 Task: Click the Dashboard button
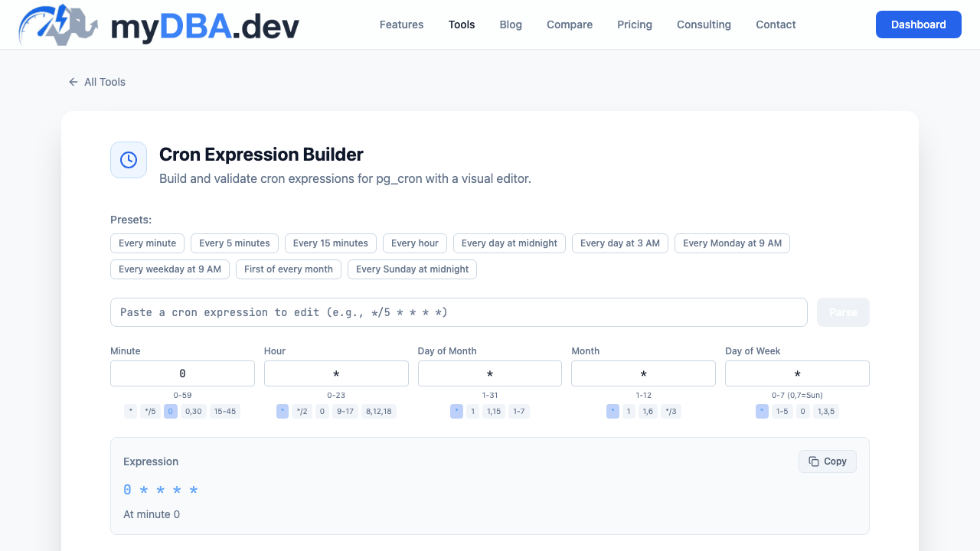click(x=919, y=24)
